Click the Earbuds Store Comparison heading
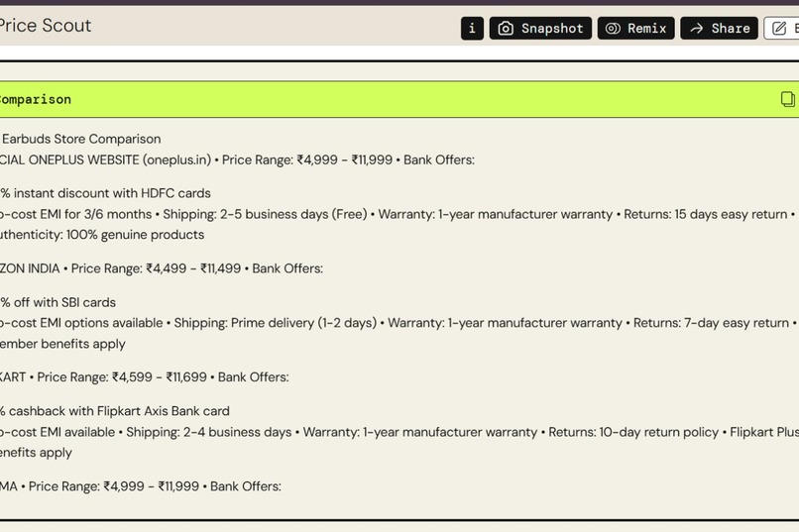The height and width of the screenshot is (532, 799). pyautogui.click(x=81, y=139)
